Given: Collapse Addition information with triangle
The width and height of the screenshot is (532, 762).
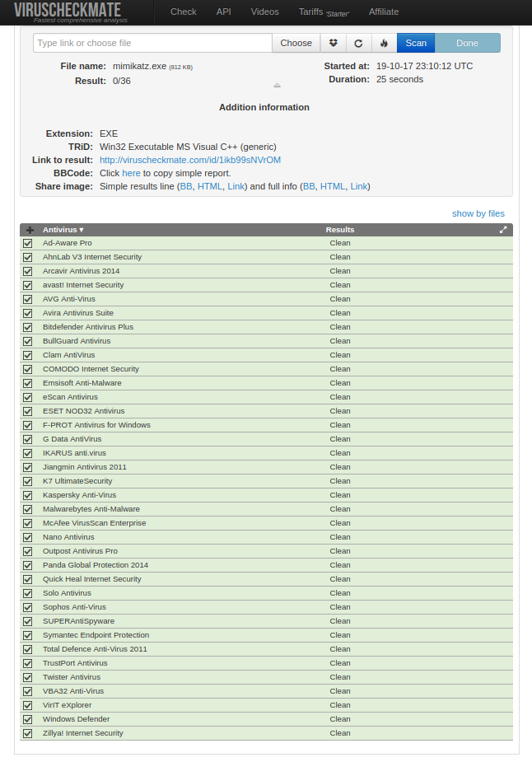Looking at the screenshot, I should coord(277,85).
